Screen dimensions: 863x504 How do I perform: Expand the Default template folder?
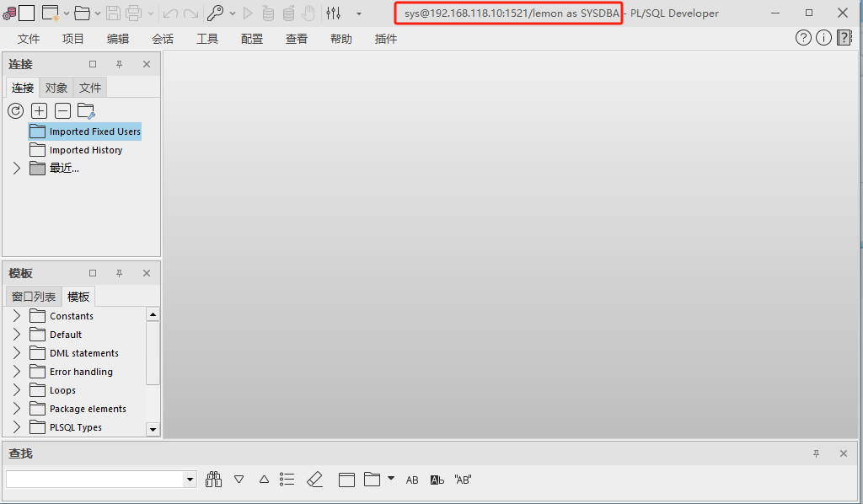(17, 335)
